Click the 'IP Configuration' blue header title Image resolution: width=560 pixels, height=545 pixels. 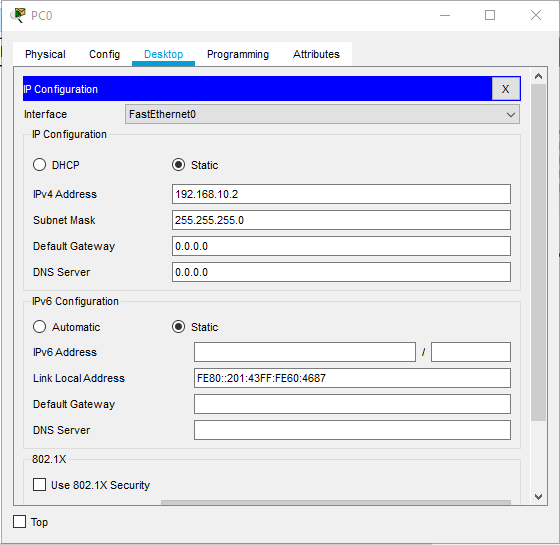[60, 89]
